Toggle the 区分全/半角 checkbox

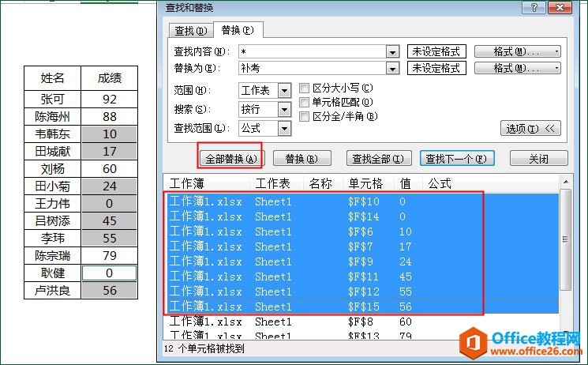coord(304,116)
